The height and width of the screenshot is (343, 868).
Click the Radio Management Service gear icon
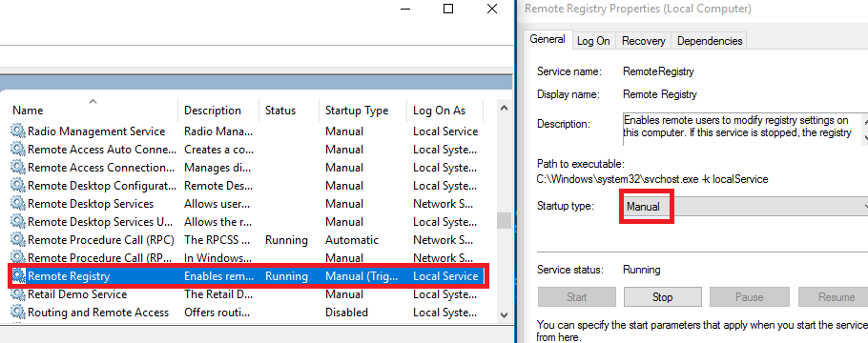18,131
